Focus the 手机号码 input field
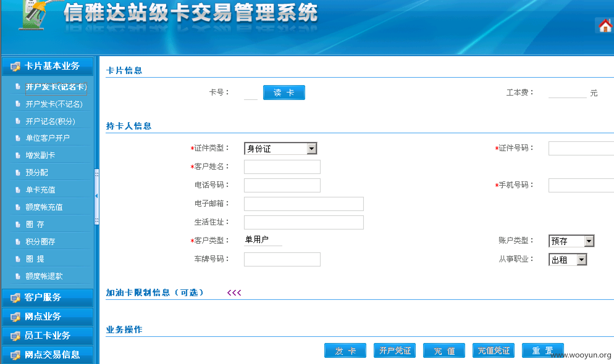614x364 pixels. coord(581,185)
